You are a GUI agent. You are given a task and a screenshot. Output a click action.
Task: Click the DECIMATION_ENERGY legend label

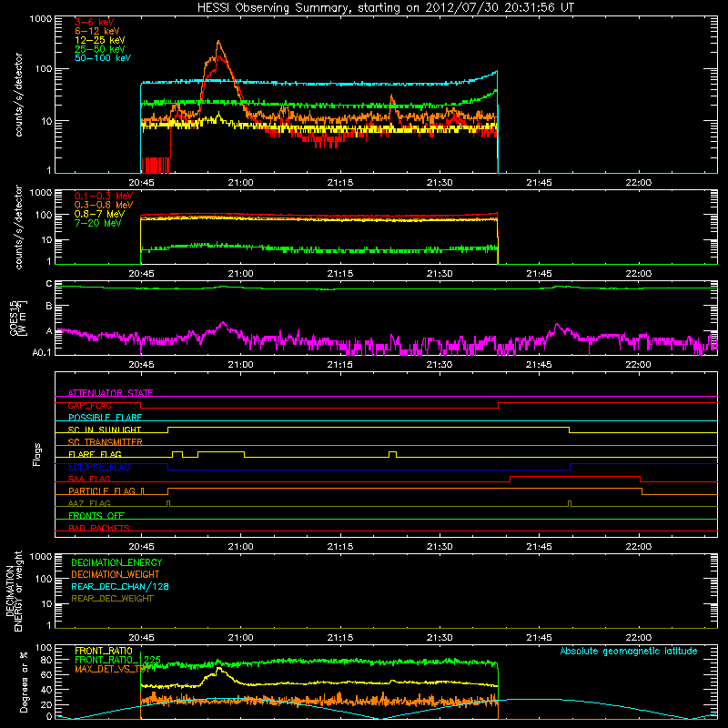116,562
